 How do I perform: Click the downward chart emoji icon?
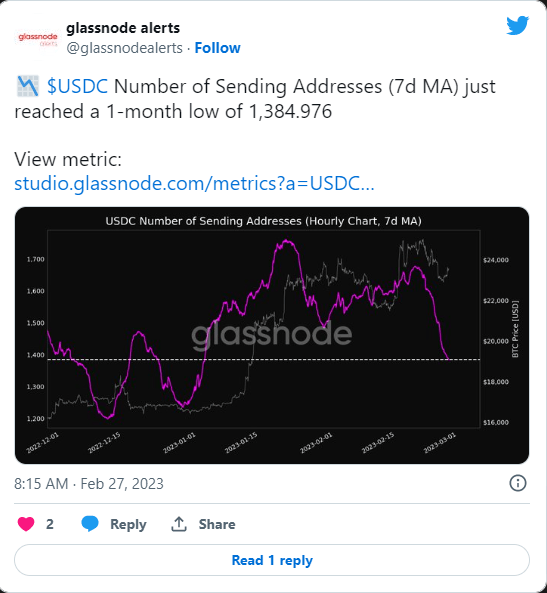[28, 86]
